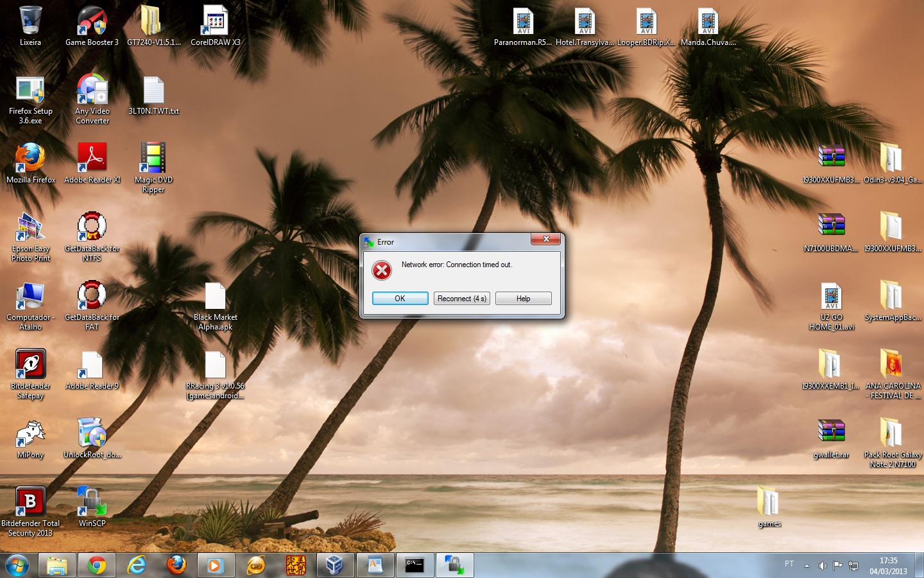Select the Pack Root Galaxy Note 2 folder
This screenshot has height=578, width=924.
tap(893, 443)
